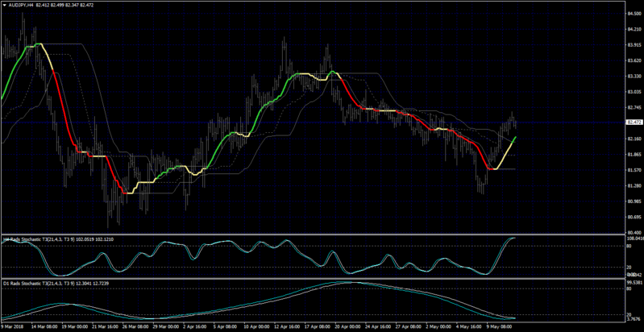Click the 82.160 price axis label
644x332 pixels.
[634, 139]
